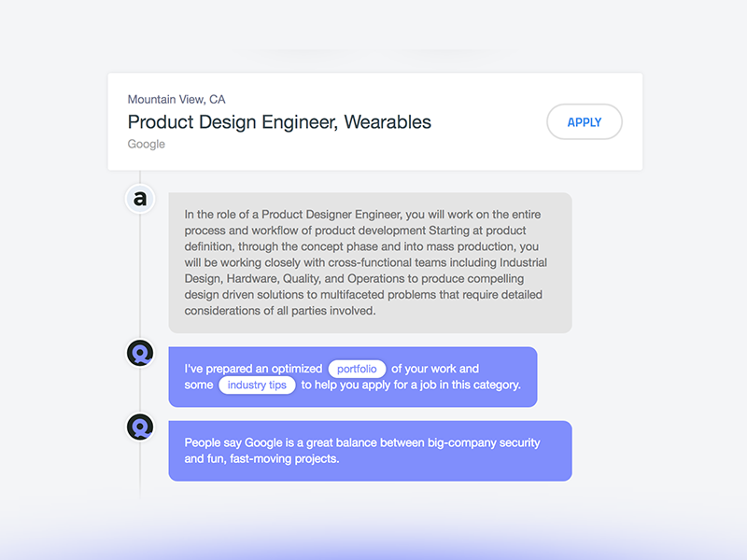
Task: Click the timeline line below the last Q avatar
Action: tap(140, 469)
